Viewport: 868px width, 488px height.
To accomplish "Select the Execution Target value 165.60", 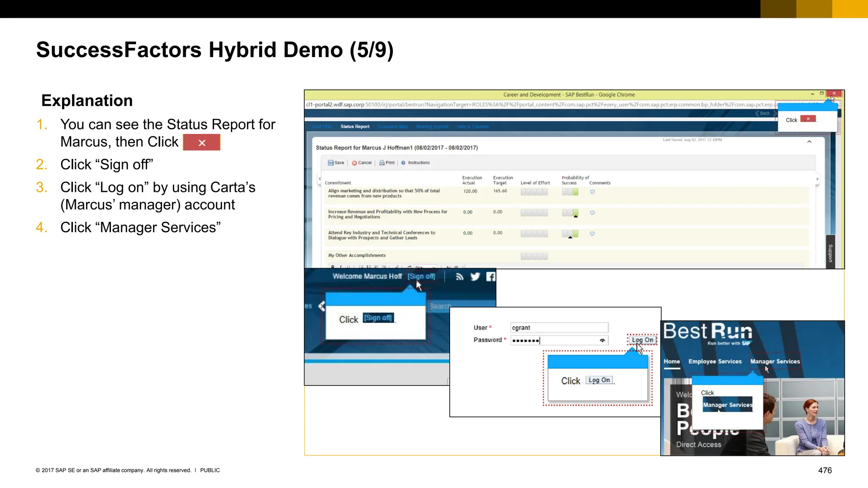I will point(500,191).
